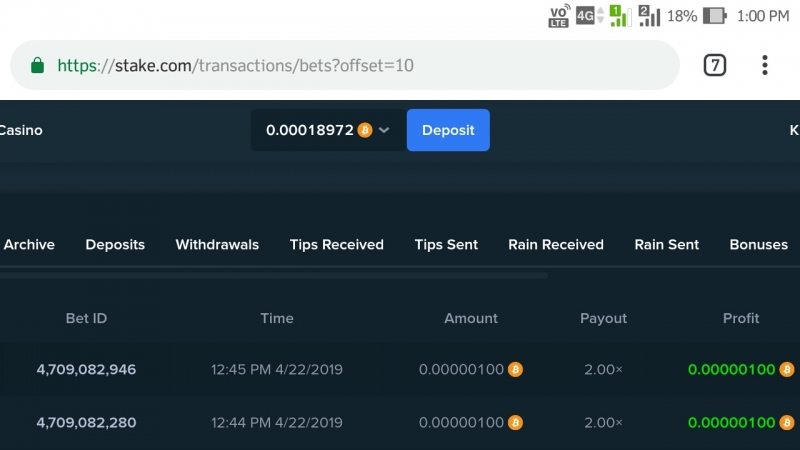Tap the 1:00 PM status bar clock
Viewport: 800px width, 450px height.
[x=763, y=16]
